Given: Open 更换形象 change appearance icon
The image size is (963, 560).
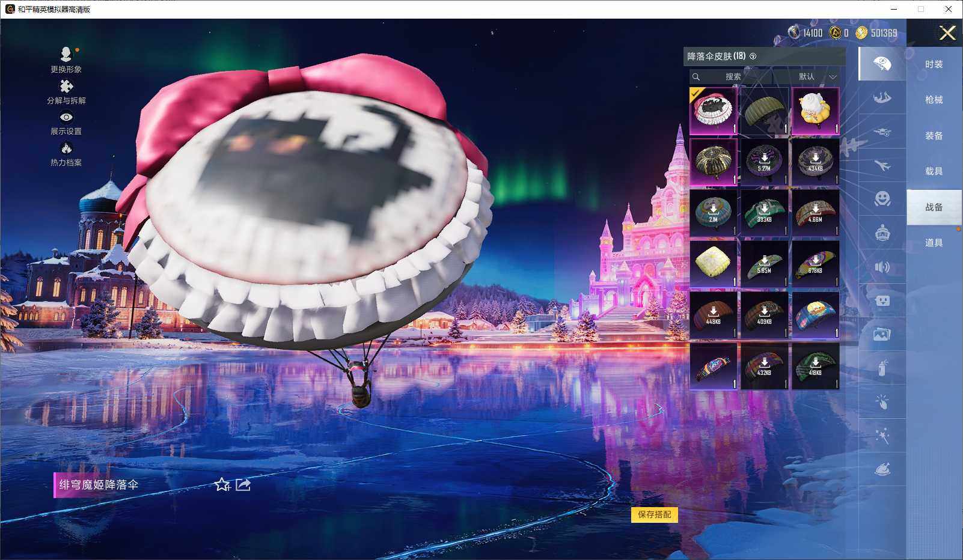Looking at the screenshot, I should (66, 55).
